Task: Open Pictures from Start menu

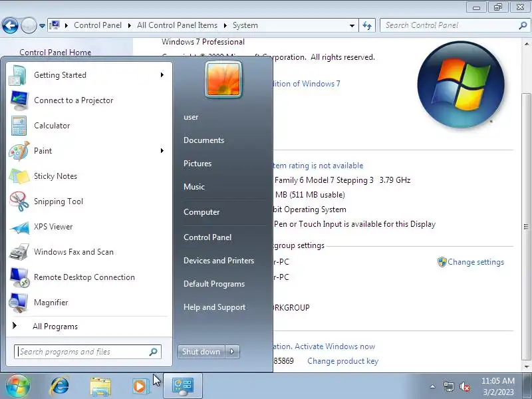Action: pos(198,164)
